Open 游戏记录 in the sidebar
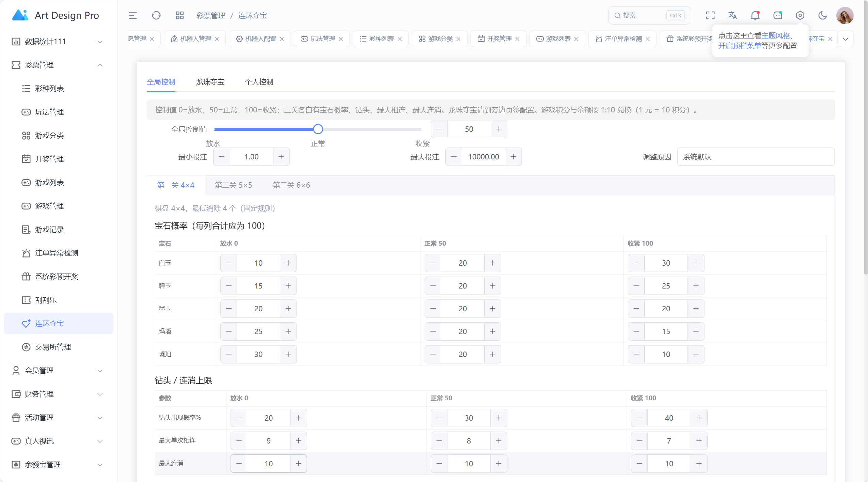The height and width of the screenshot is (482, 868). click(59, 230)
